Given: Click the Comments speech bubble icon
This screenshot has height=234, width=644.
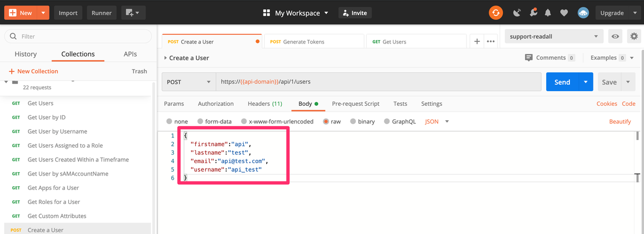Looking at the screenshot, I should tap(529, 57).
